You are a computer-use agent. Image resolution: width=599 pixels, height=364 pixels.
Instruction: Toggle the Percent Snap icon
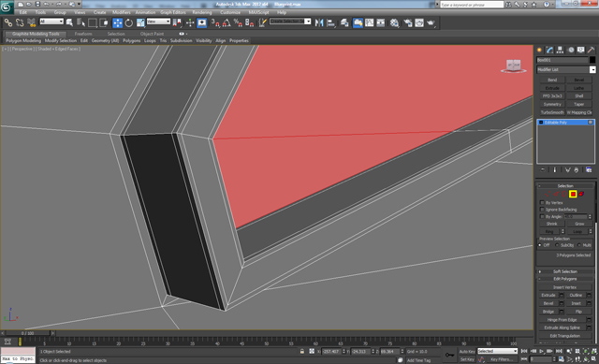(238, 22)
